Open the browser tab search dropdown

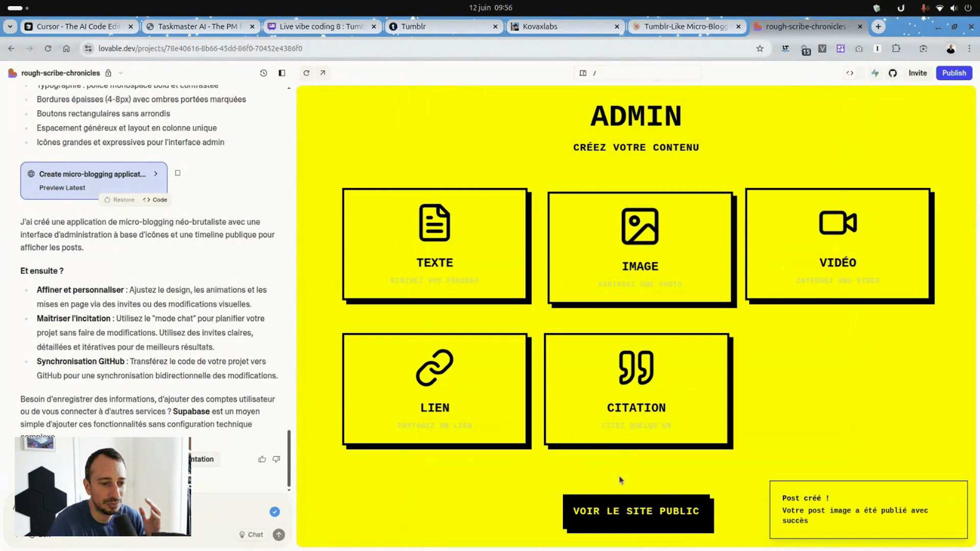(x=10, y=27)
